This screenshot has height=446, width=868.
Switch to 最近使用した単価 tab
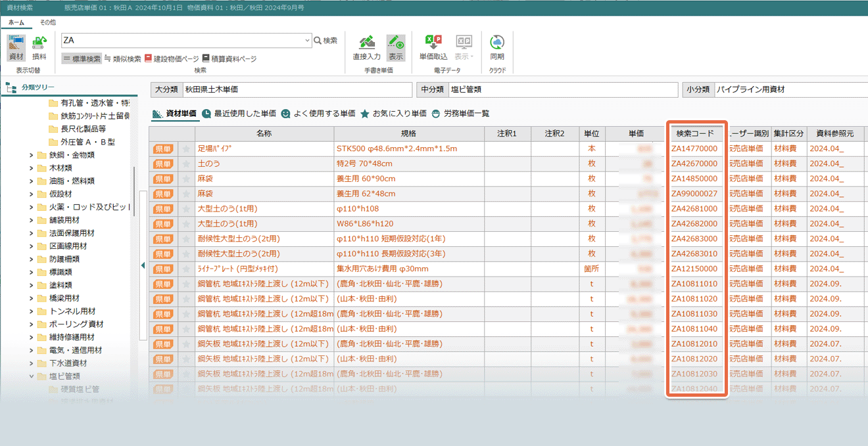tap(239, 114)
